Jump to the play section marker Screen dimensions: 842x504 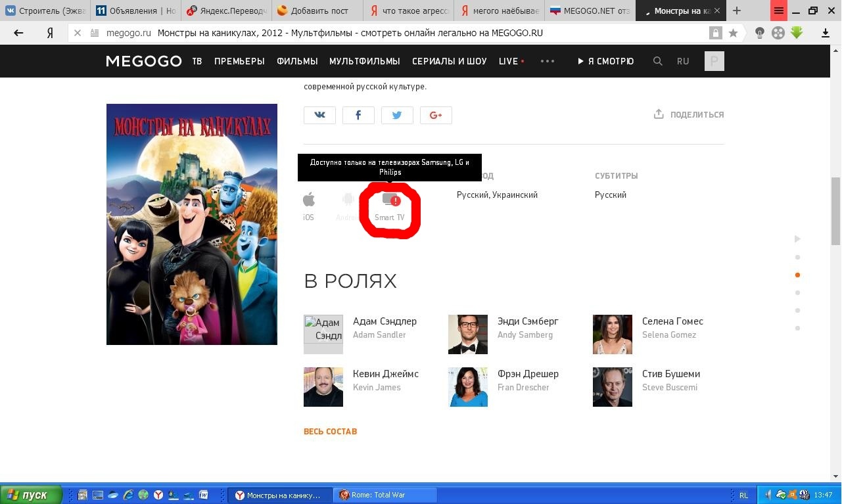797,239
